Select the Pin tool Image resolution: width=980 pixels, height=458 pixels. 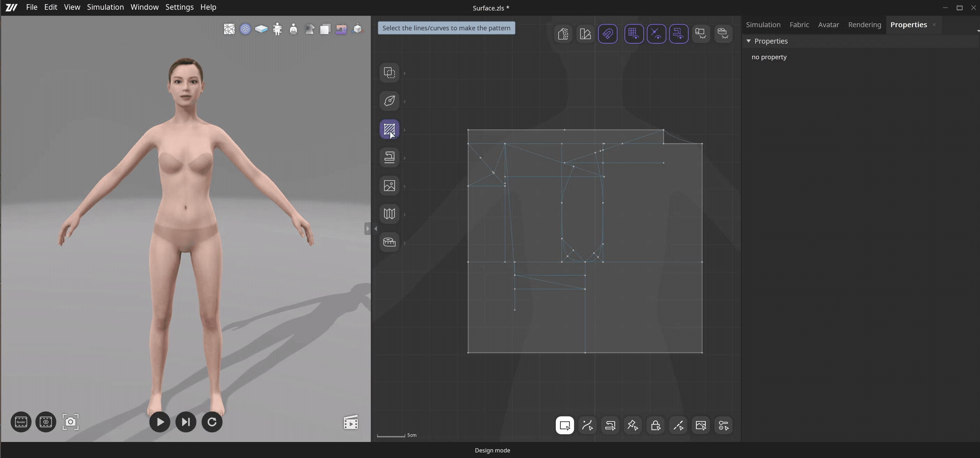(x=633, y=425)
